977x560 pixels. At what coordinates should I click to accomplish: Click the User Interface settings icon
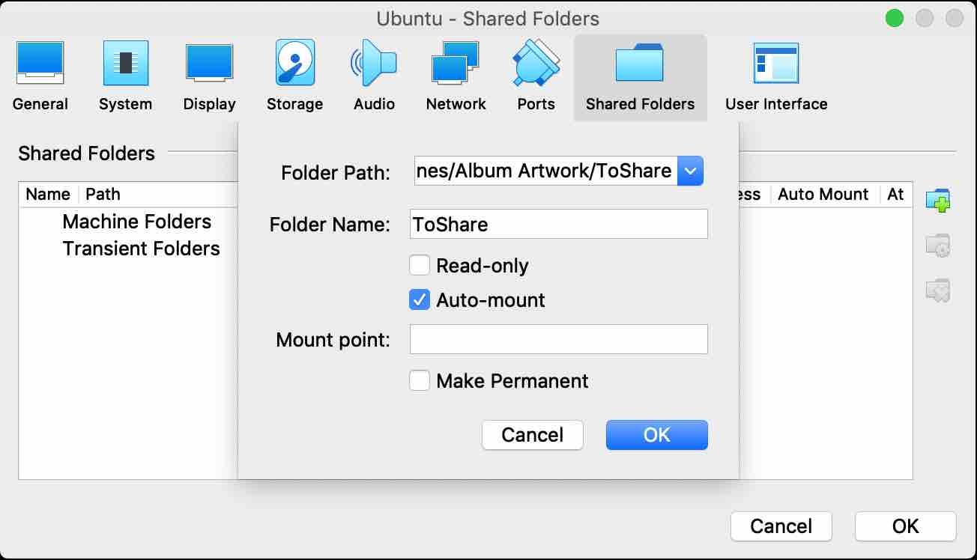pos(775,73)
